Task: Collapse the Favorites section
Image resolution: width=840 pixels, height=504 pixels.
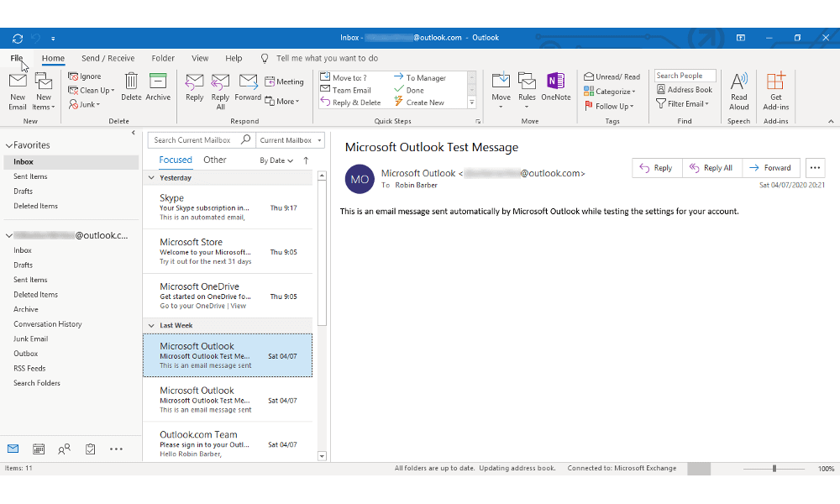Action: pyautogui.click(x=9, y=145)
